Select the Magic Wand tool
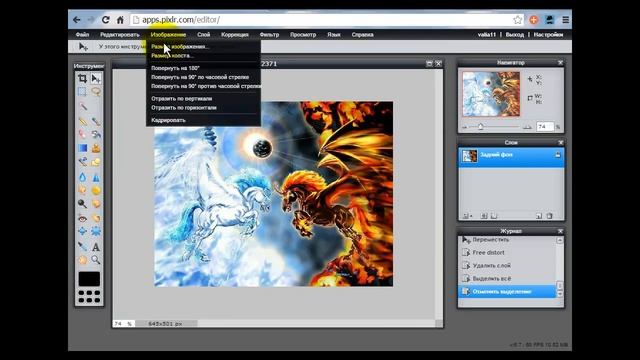 pos(83,107)
